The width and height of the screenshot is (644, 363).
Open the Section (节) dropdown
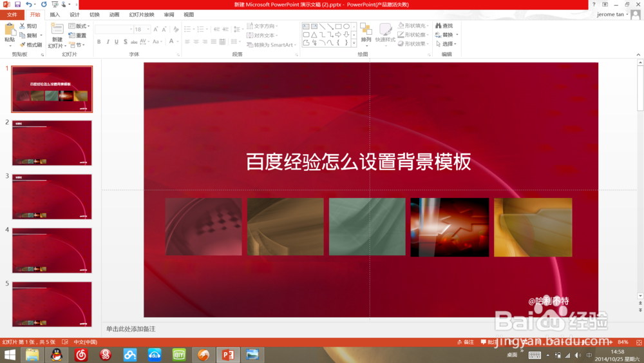click(77, 44)
